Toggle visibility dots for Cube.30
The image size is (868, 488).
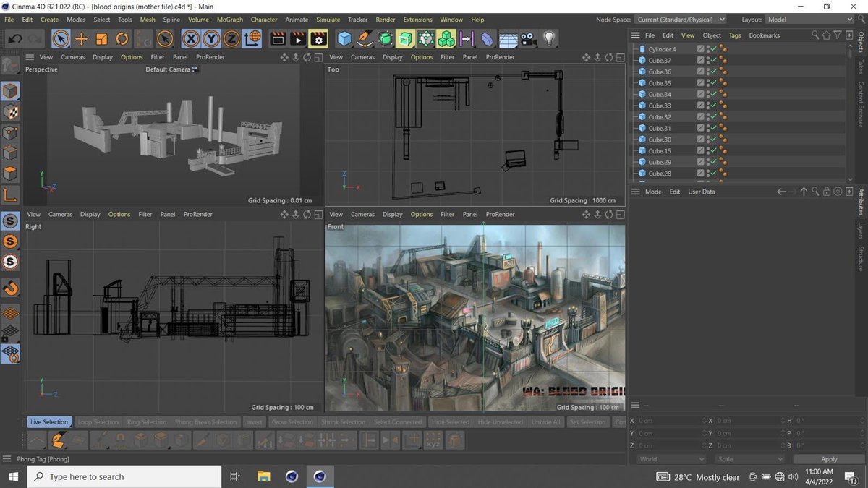[707, 140]
